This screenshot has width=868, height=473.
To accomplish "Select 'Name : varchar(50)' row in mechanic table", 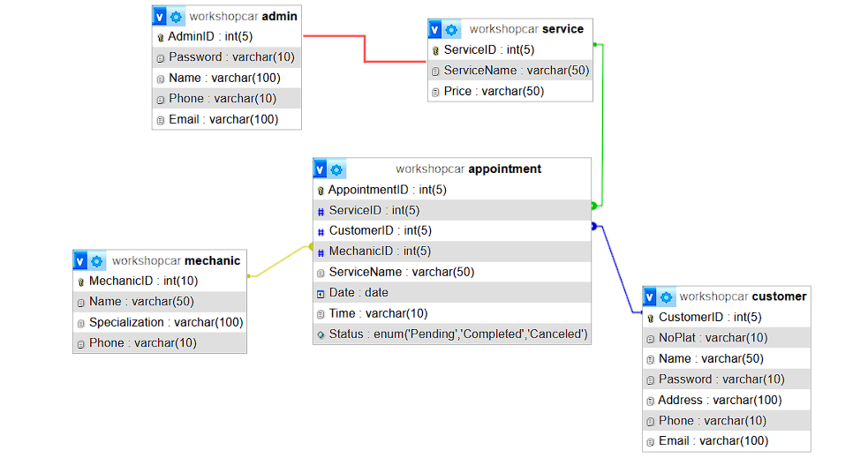I will coord(160,302).
